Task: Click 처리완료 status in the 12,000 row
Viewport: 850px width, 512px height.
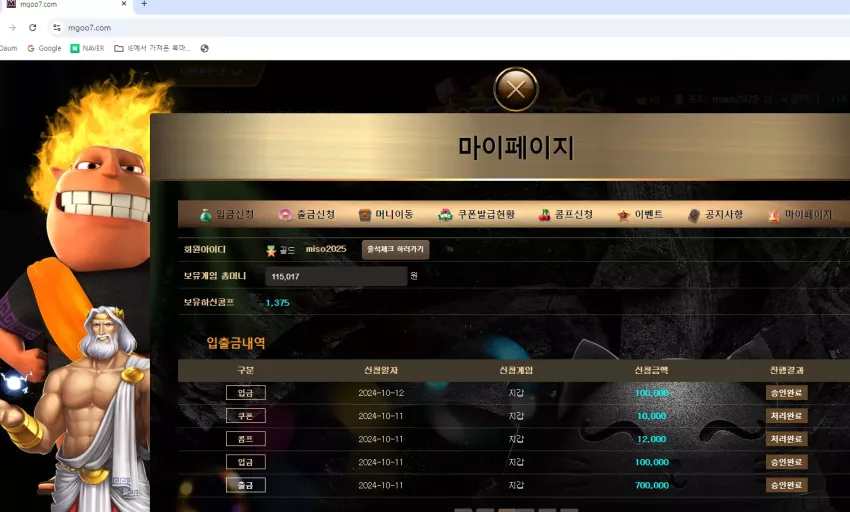Action: point(787,439)
